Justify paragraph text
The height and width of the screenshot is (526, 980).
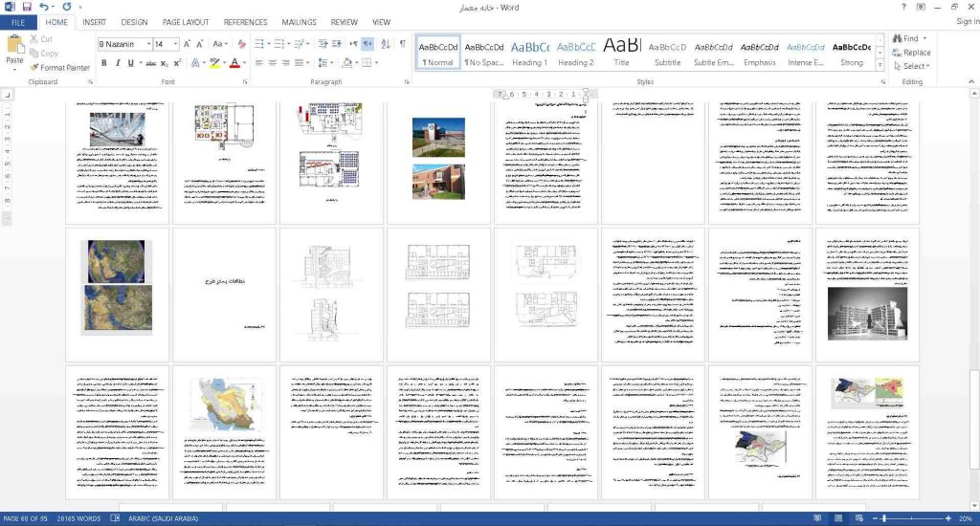(300, 62)
